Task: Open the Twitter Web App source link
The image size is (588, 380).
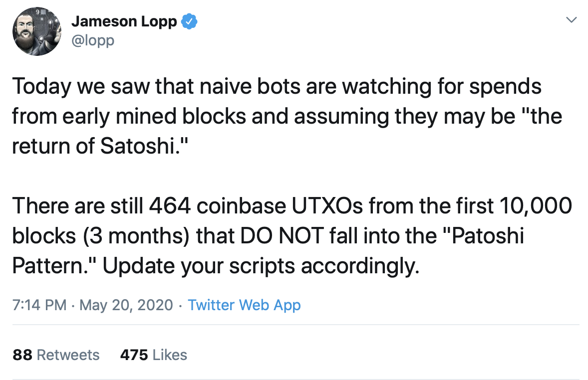Action: tap(244, 305)
